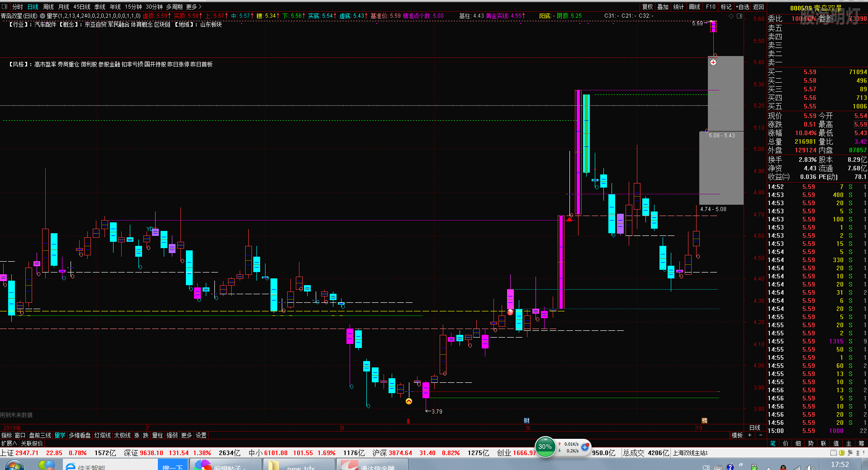
Task: Open F10 company info
Action: point(711,7)
